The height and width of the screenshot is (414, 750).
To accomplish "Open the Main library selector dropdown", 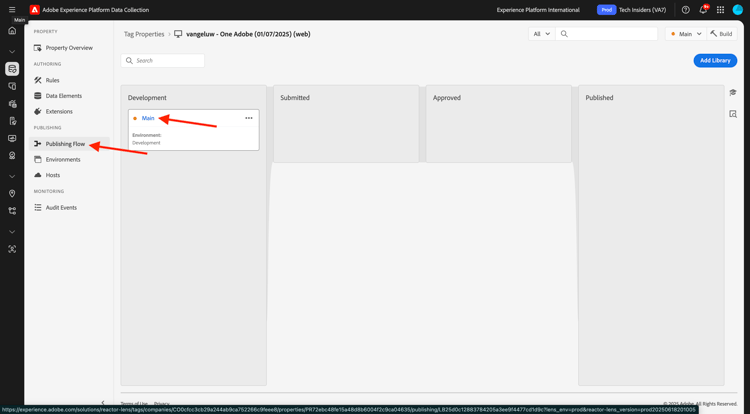I will click(685, 34).
